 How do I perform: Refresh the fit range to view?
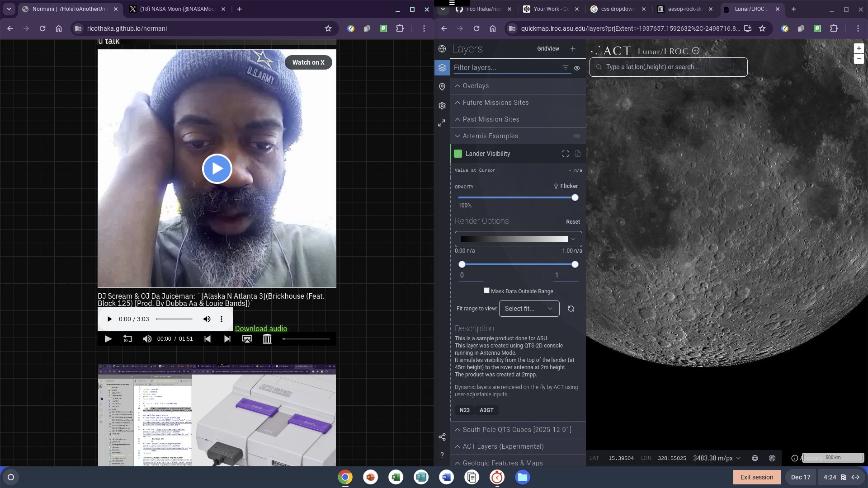click(571, 309)
